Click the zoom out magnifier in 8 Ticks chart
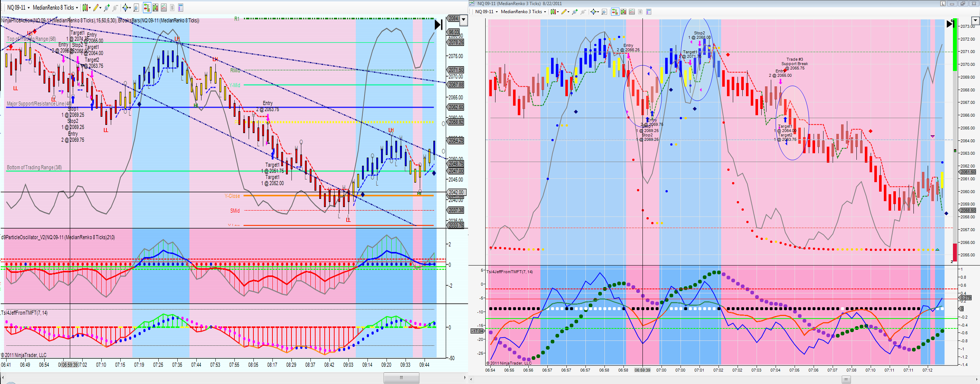980x384 pixels. tap(115, 8)
